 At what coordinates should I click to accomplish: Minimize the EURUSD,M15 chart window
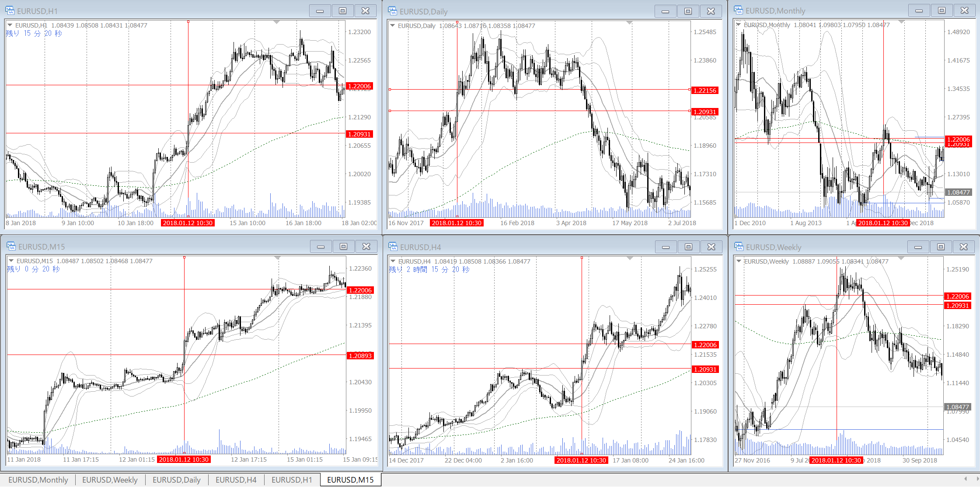coord(321,247)
